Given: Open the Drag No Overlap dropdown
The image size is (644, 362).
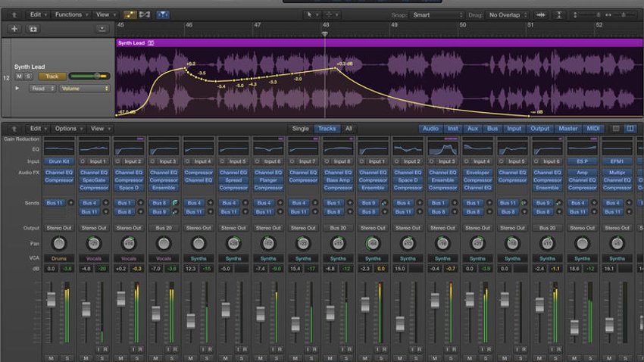Looking at the screenshot, I should 507,15.
